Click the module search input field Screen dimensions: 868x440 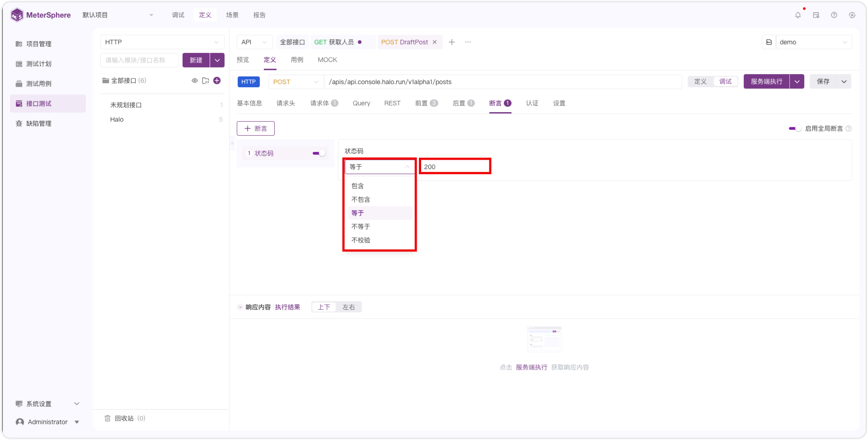140,60
